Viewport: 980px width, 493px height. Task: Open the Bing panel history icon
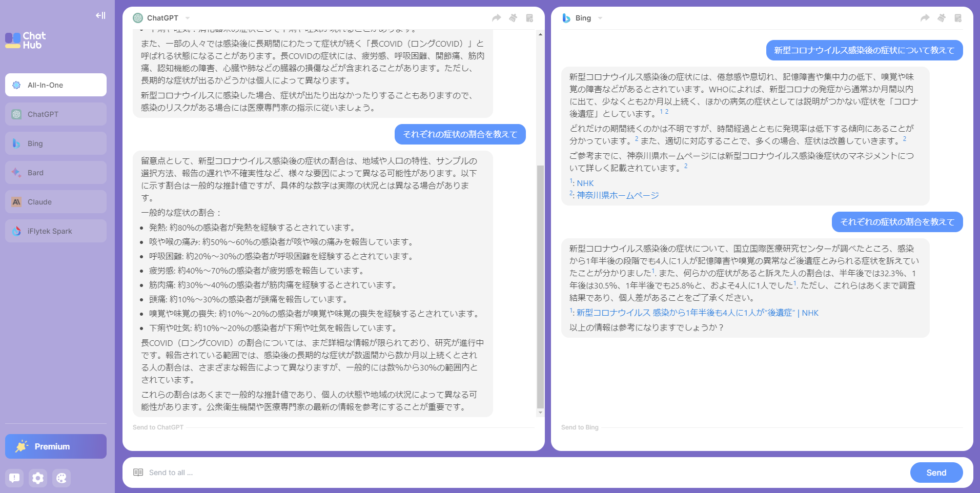click(958, 18)
